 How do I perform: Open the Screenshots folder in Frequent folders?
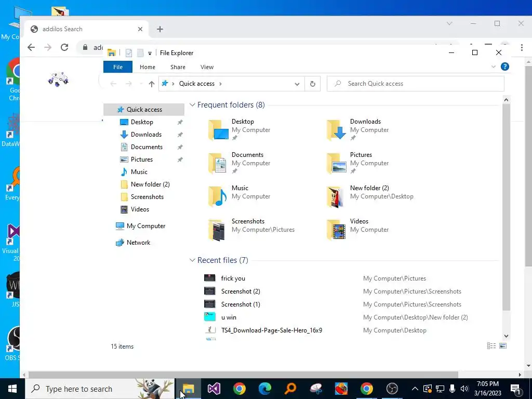pyautogui.click(x=251, y=229)
